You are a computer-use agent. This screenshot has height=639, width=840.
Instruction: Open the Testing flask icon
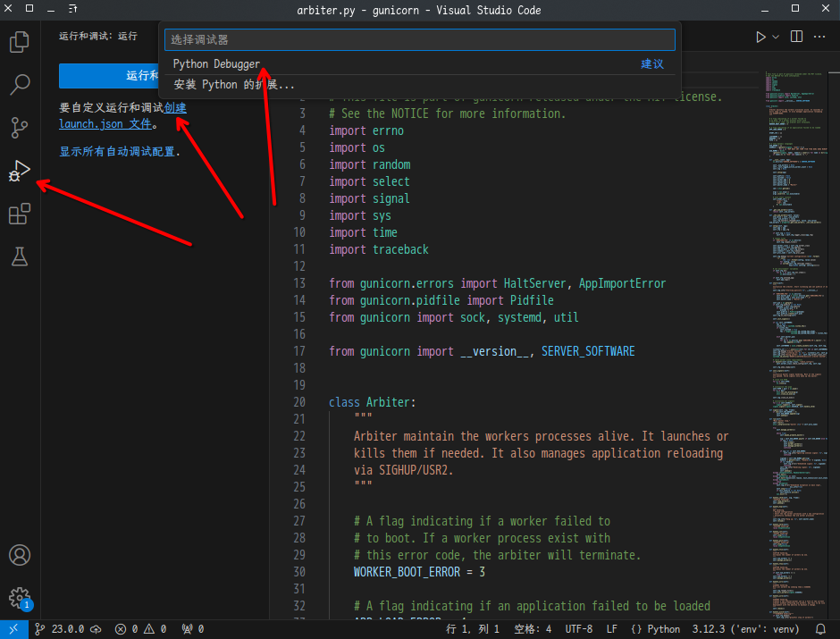point(20,256)
